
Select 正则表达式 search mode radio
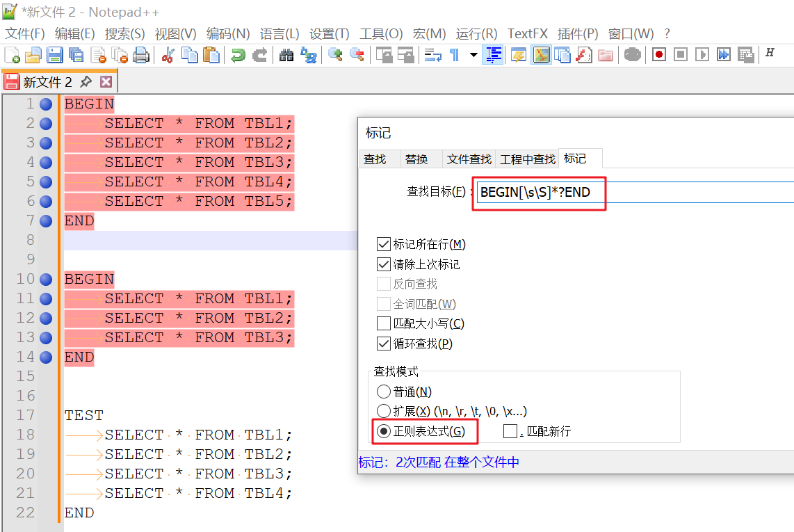[384, 431]
